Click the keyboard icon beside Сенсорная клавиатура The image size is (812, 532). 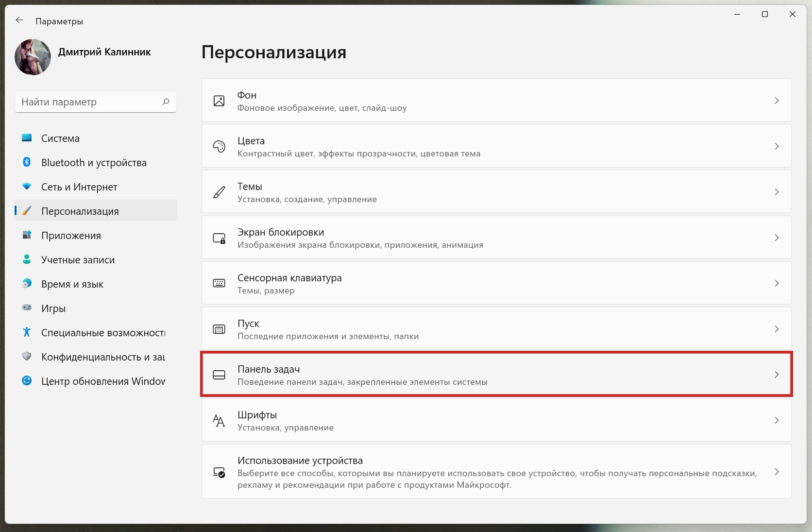click(x=219, y=283)
